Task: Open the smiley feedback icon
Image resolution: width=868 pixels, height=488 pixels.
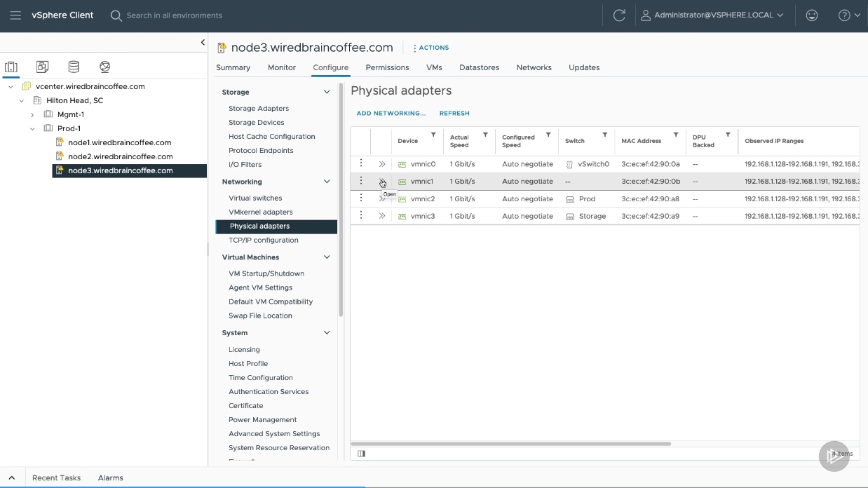Action: 812,15
